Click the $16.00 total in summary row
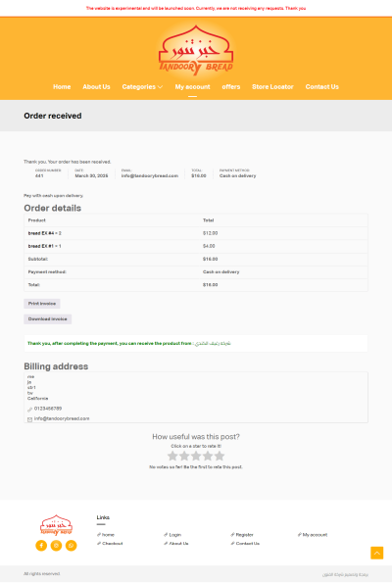This screenshot has height=583, width=392. tap(199, 175)
